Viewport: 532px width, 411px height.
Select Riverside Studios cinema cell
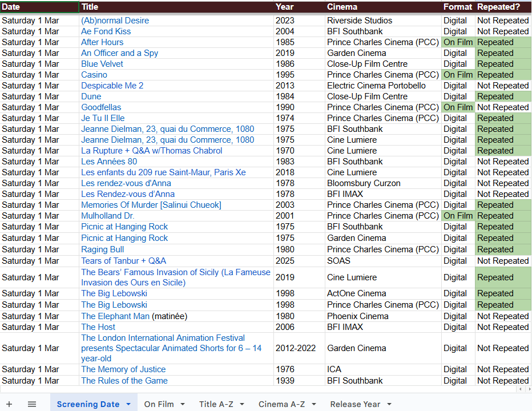coord(383,21)
